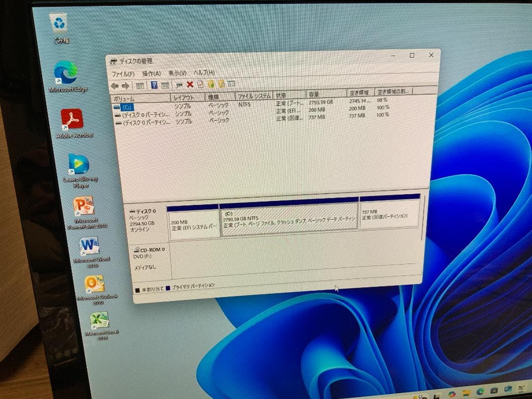Select the (C:) volume in the volume list

(128, 107)
